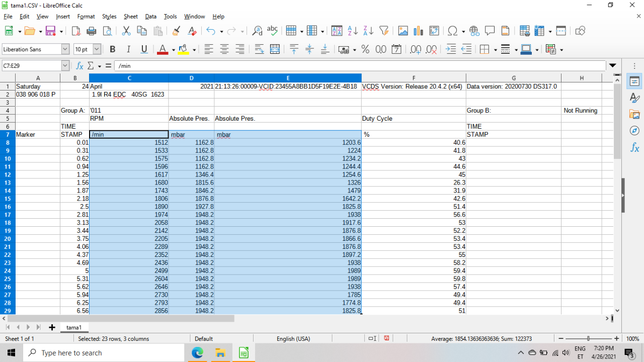Expand the Name Box dropdown

pyautogui.click(x=65, y=66)
